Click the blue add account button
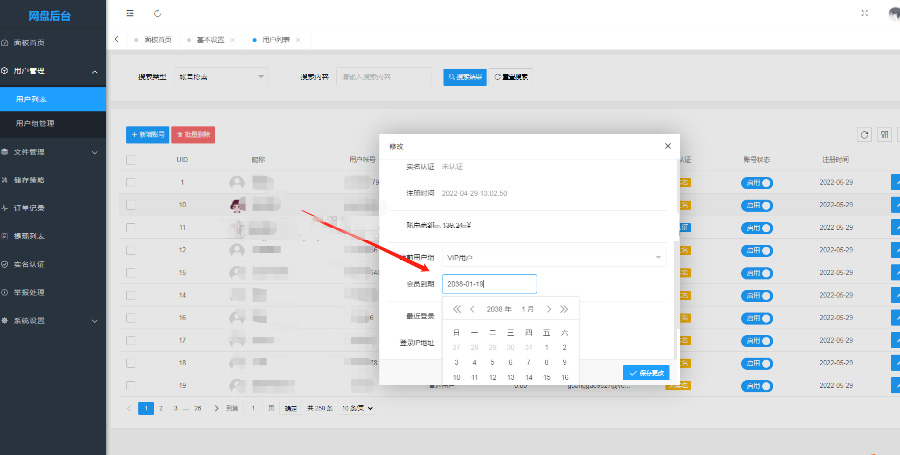Image resolution: width=900 pixels, height=455 pixels. 148,135
